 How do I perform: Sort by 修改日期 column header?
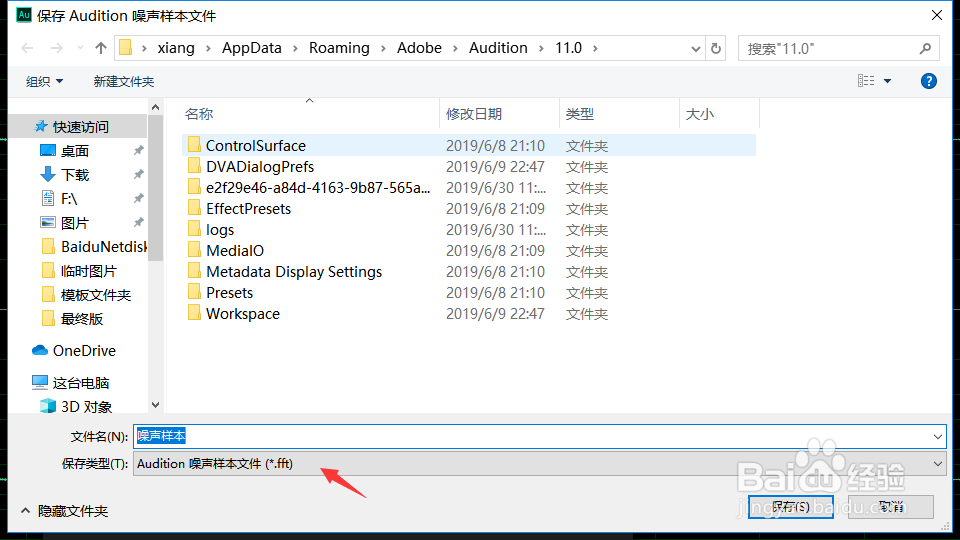[474, 114]
